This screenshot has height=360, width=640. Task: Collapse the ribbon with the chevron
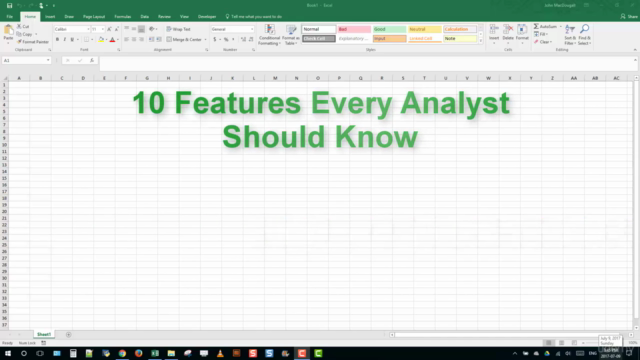click(x=635, y=50)
